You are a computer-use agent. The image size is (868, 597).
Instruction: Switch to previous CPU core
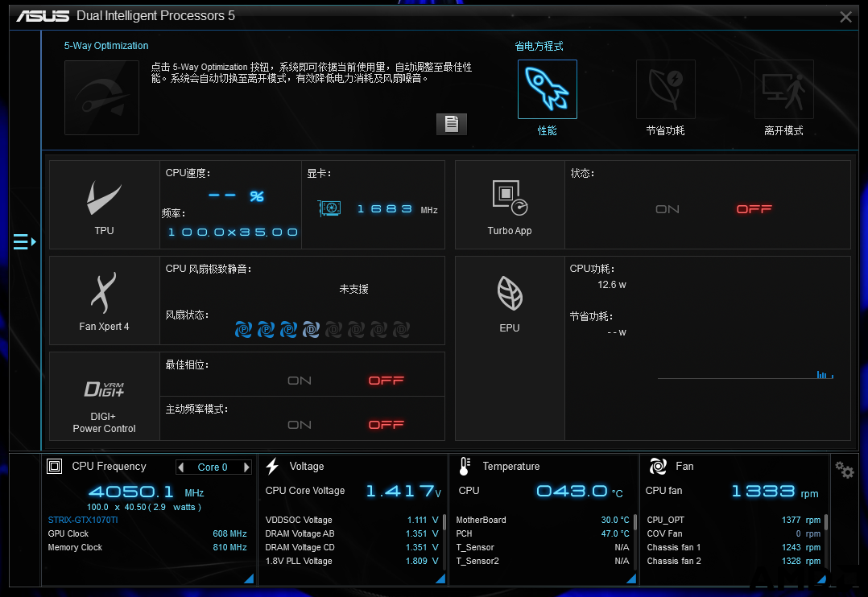click(181, 467)
